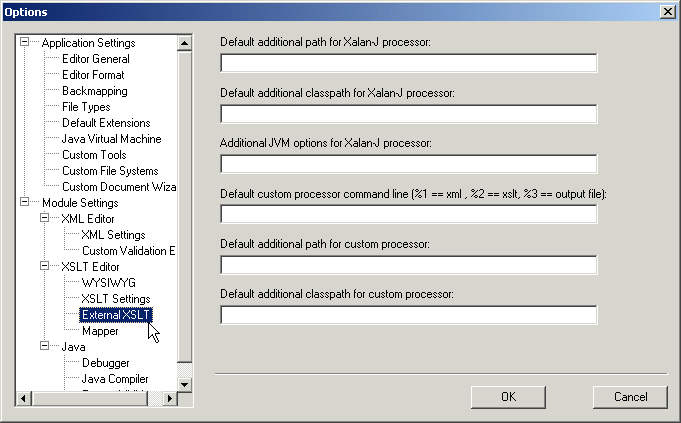The image size is (681, 423).
Task: Select Debugger under Java
Action: 105,363
